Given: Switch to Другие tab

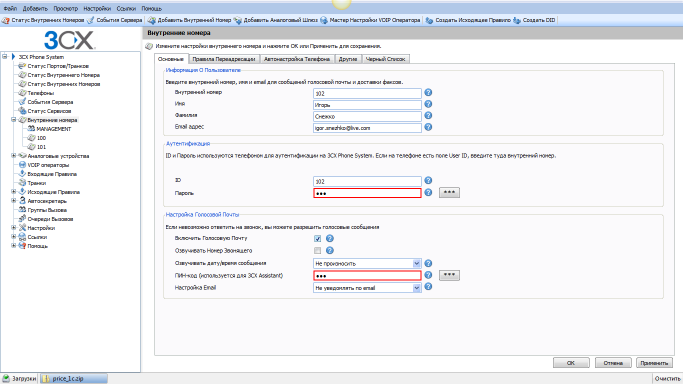Looking at the screenshot, I should (x=348, y=59).
